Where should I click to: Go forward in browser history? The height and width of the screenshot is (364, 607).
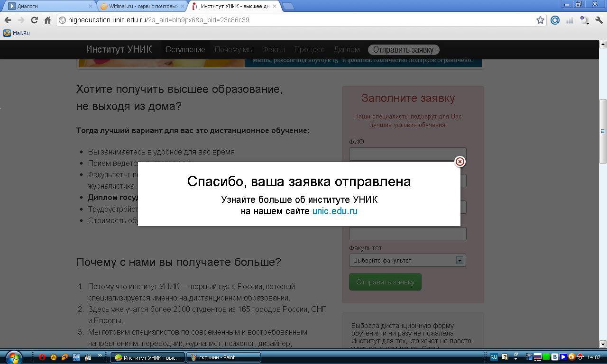(21, 20)
